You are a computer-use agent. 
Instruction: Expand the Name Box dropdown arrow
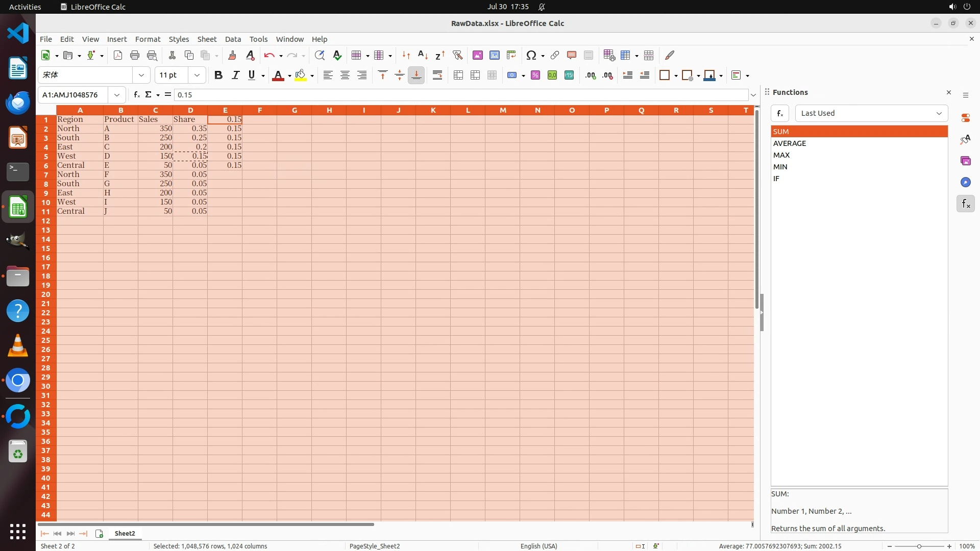[117, 95]
